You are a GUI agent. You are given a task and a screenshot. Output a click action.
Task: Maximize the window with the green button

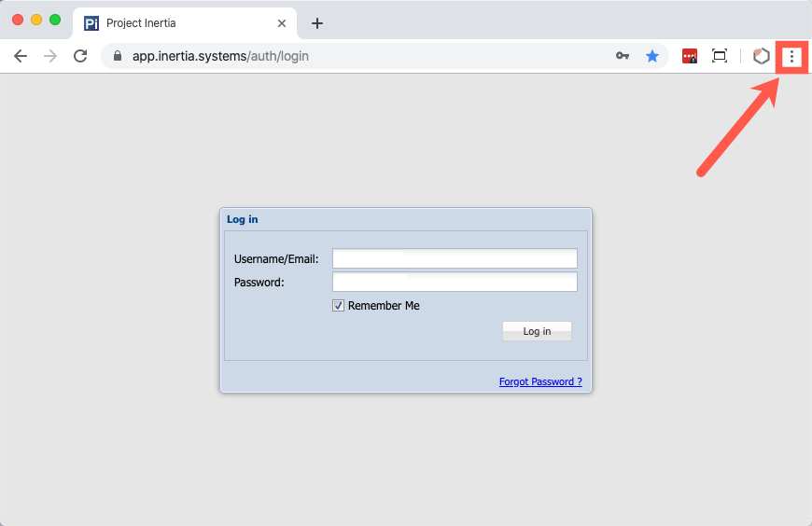click(55, 20)
